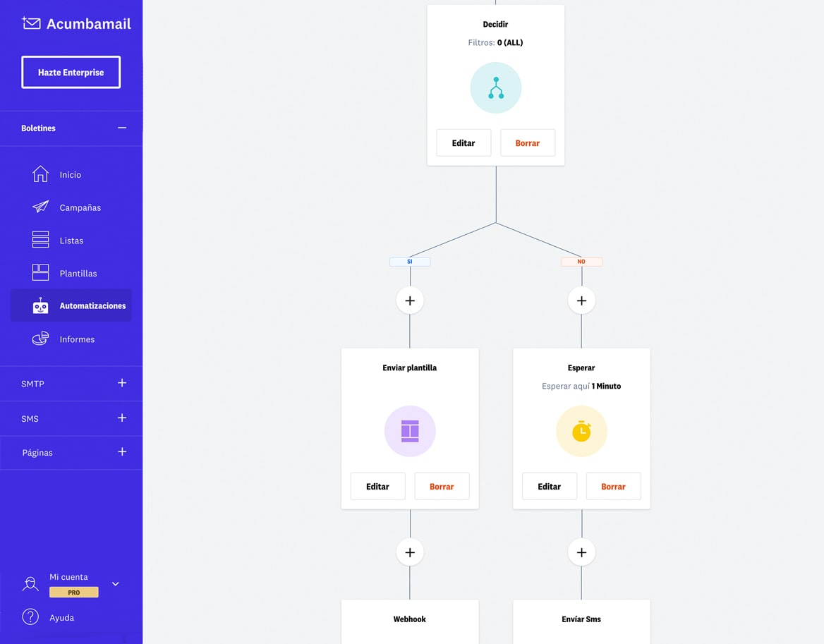824x644 pixels.
Task: Click the Acumbamail envelope logo icon
Action: pos(31,23)
